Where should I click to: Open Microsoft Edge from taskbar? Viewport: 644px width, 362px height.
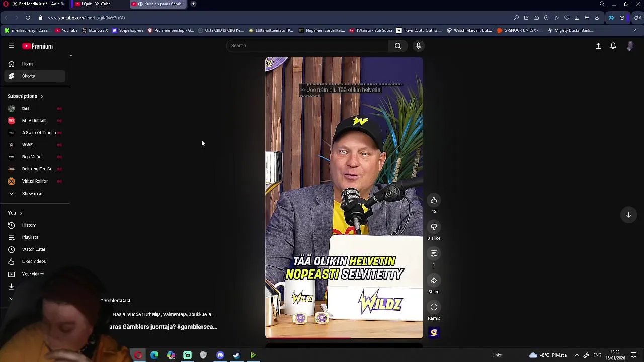pyautogui.click(x=154, y=355)
